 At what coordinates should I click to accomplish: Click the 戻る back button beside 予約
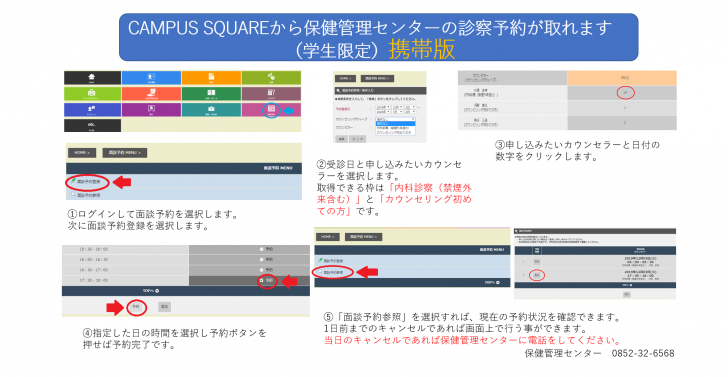(164, 307)
